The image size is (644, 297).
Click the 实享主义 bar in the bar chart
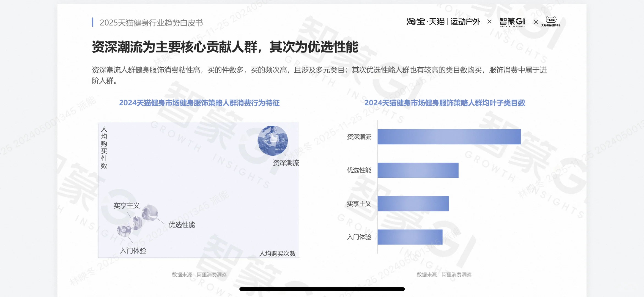tap(413, 204)
